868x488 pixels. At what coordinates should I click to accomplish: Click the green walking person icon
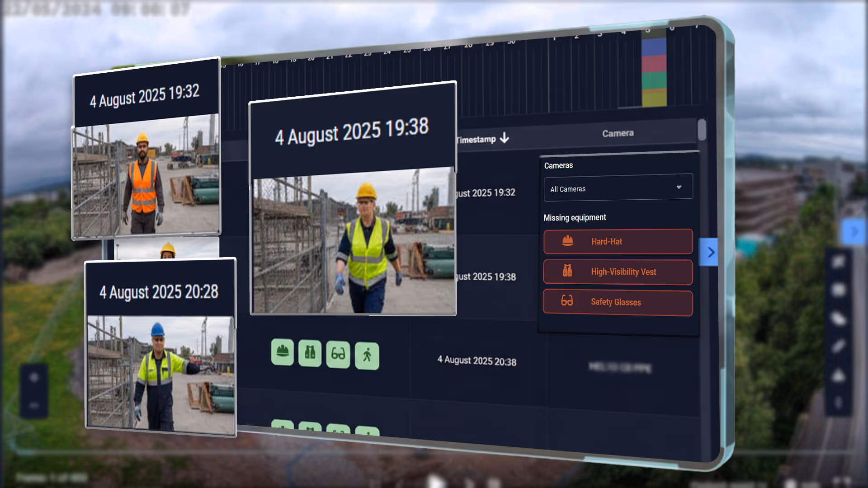(x=367, y=356)
